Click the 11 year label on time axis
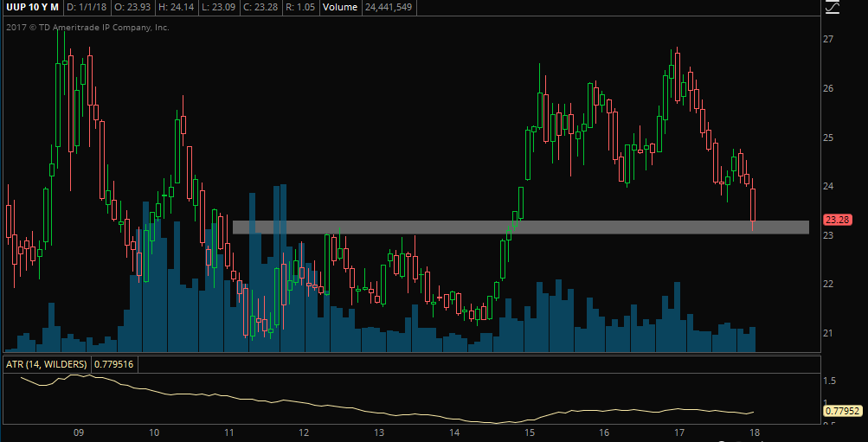This screenshot has height=442, width=868. pyautogui.click(x=228, y=432)
